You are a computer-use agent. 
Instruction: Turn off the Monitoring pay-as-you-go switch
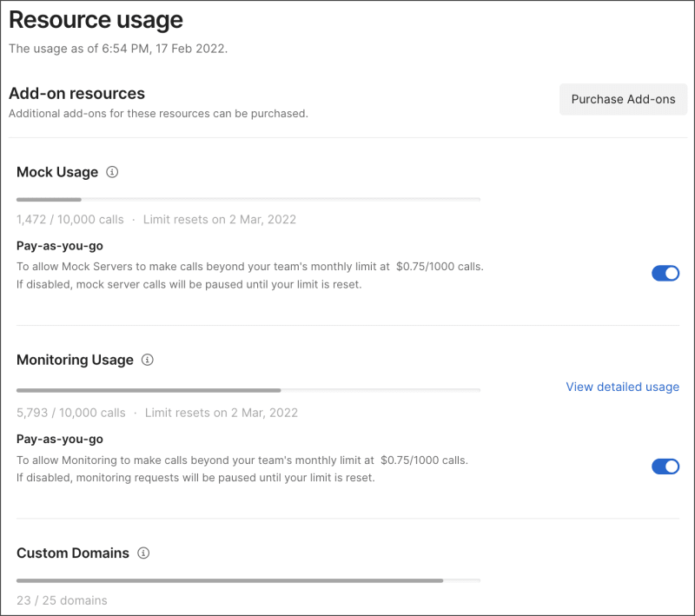(x=665, y=467)
